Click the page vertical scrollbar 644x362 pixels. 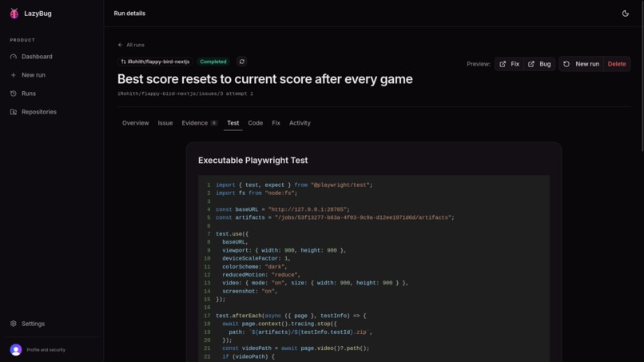pos(642,76)
